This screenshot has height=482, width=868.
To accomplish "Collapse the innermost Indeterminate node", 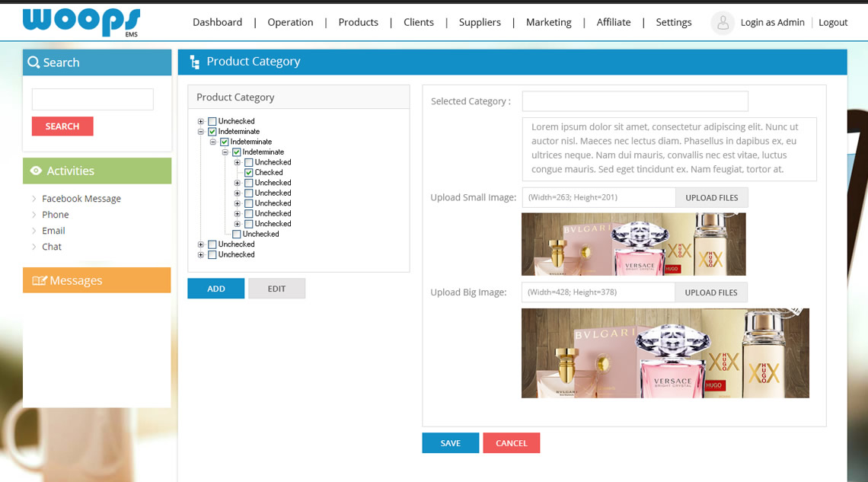I will tap(225, 152).
